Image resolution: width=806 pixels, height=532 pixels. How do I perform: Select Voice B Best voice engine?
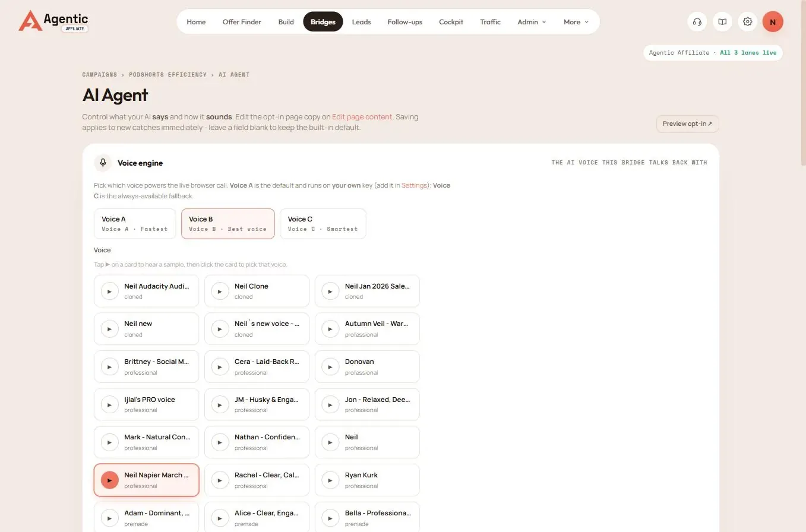228,224
